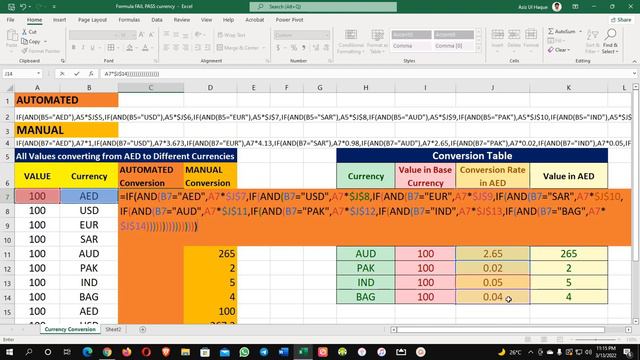Expand the AutoSum dropdown arrow
Image resolution: width=640 pixels, height=360 pixels.
580,31
